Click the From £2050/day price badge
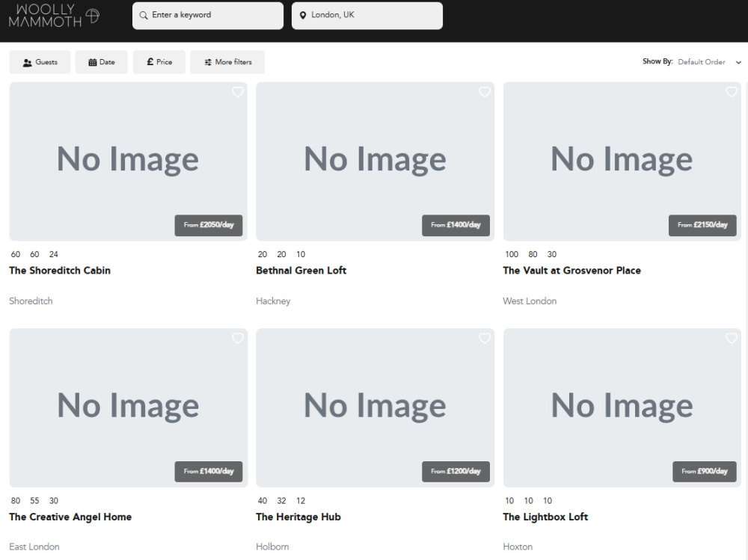The image size is (748, 560). [209, 225]
